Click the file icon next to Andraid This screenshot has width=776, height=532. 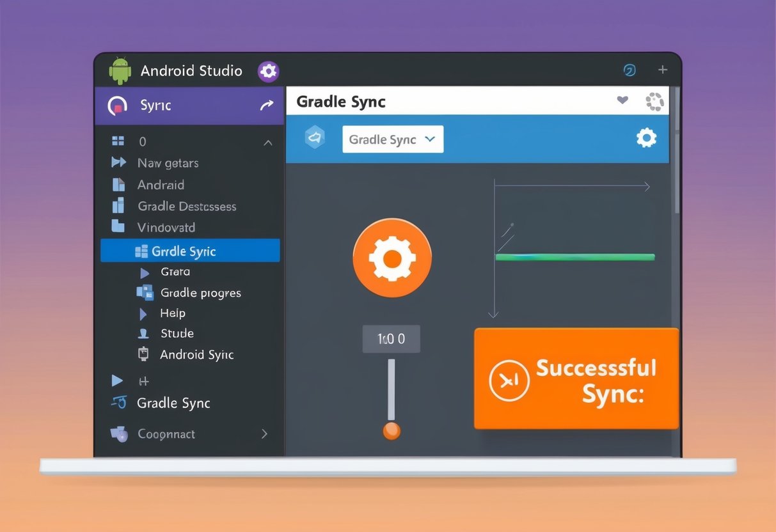(x=118, y=185)
